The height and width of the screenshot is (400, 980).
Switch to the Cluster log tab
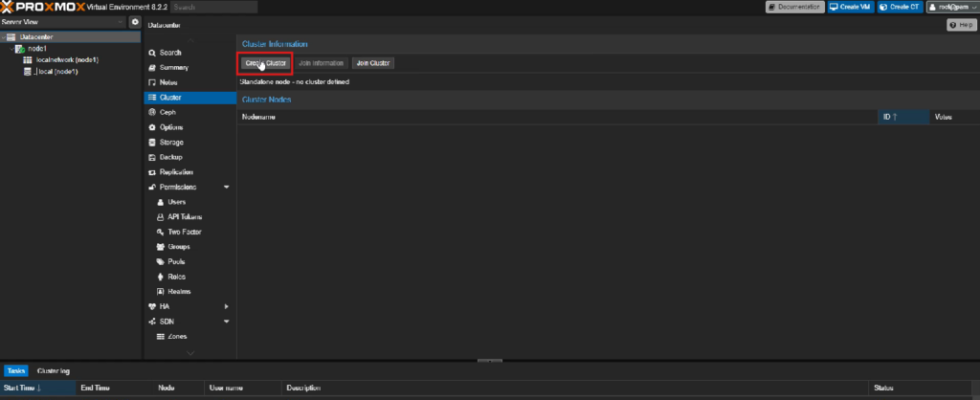point(53,370)
